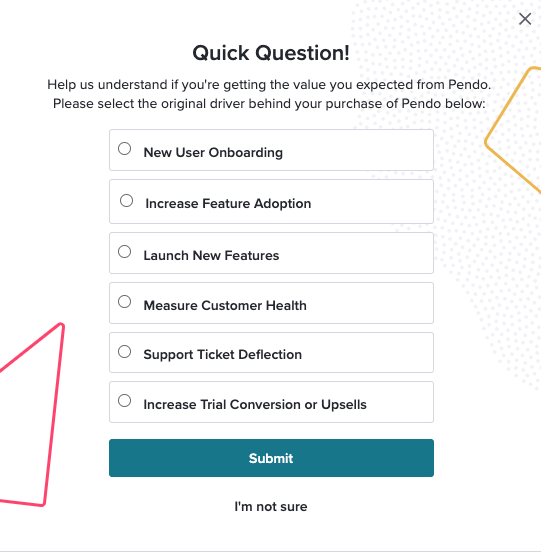
Task: Click the Increase Feature Adoption label text
Action: [x=228, y=203]
